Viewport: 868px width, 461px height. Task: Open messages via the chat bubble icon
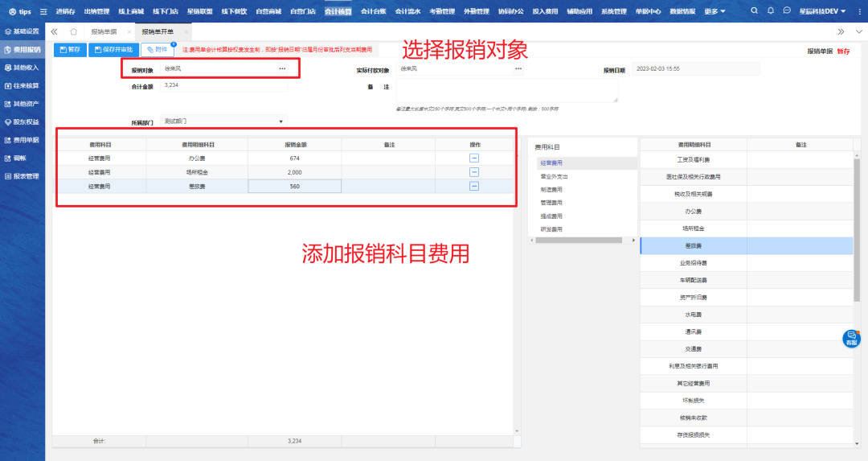click(x=787, y=11)
